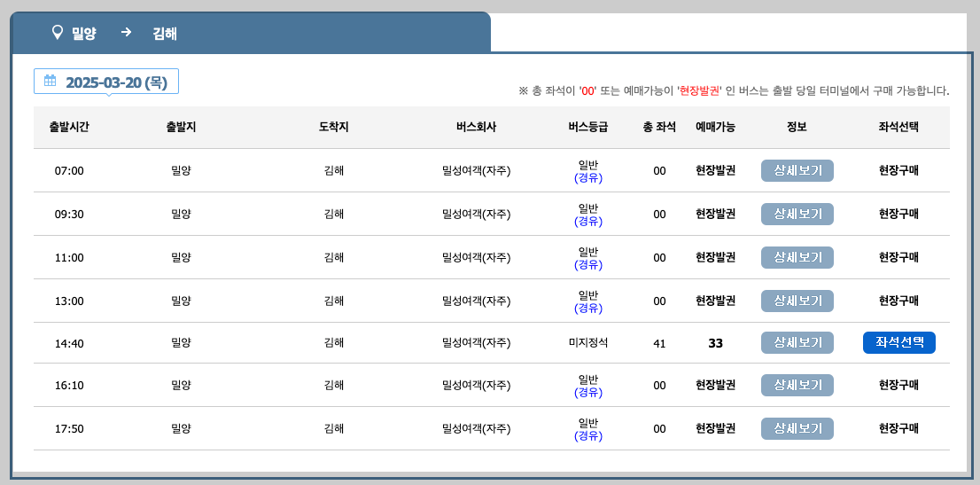
Task: Open the calendar icon in the date selector
Action: 50,81
